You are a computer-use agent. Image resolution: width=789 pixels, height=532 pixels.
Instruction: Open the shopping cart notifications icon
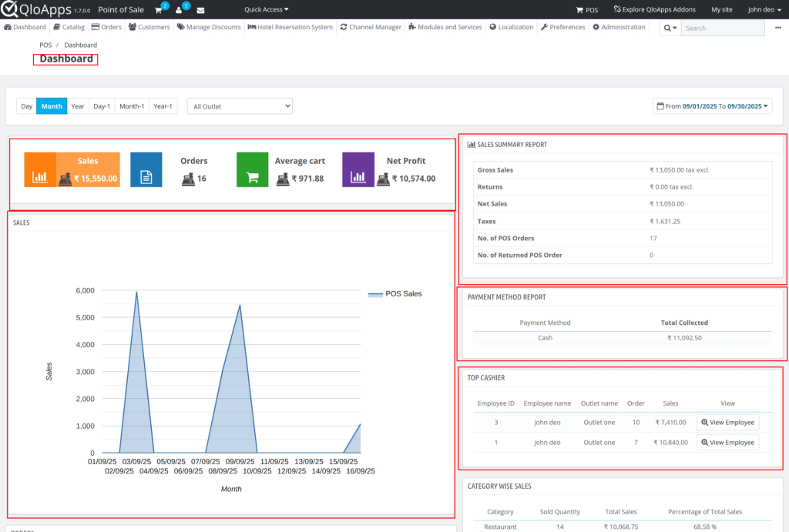click(159, 10)
